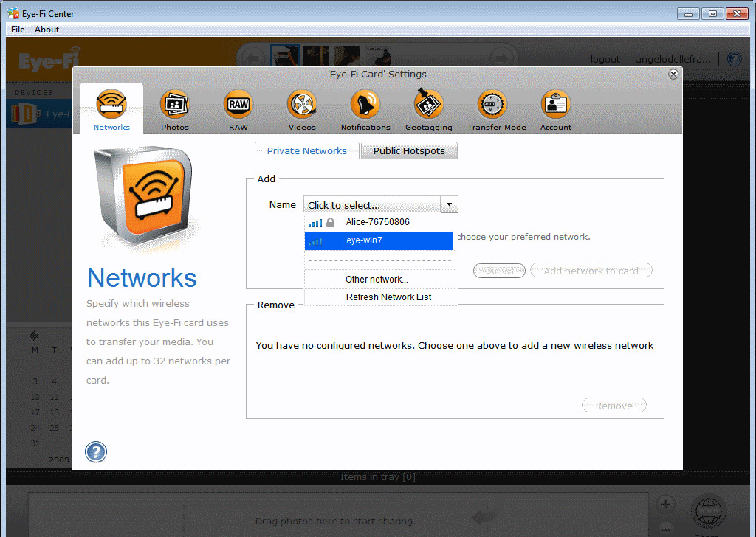Click 'Add network to card' button
Viewport: 756px width, 537px height.
tap(591, 271)
